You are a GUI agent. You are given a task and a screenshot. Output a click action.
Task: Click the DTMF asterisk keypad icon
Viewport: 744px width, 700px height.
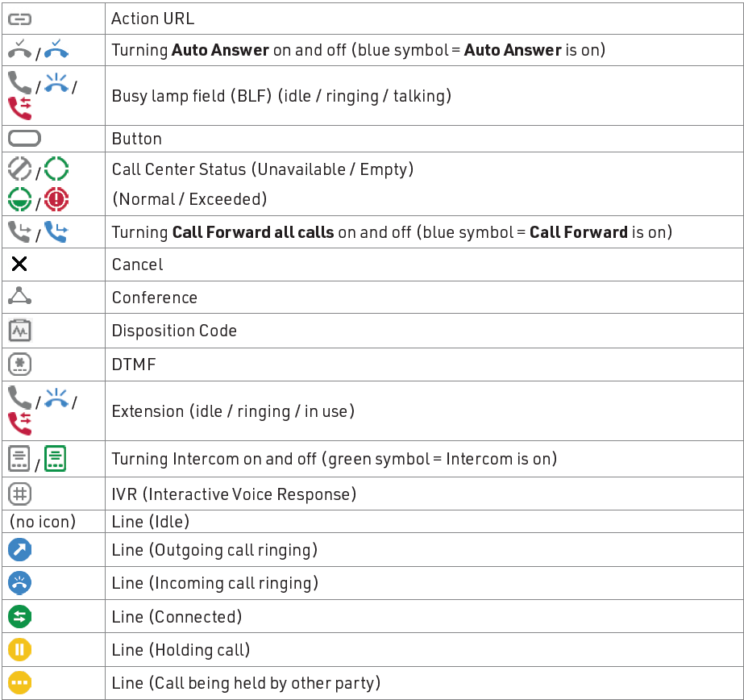tap(19, 365)
